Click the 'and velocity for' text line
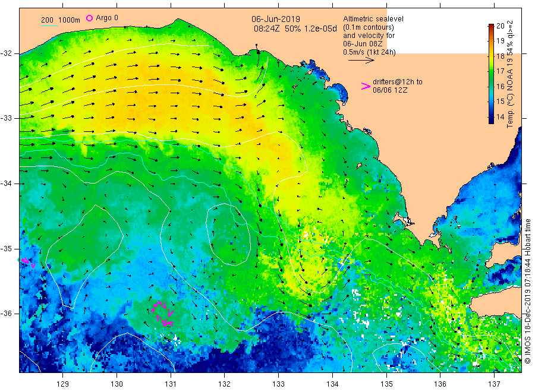The width and height of the screenshot is (535, 392). point(369,36)
